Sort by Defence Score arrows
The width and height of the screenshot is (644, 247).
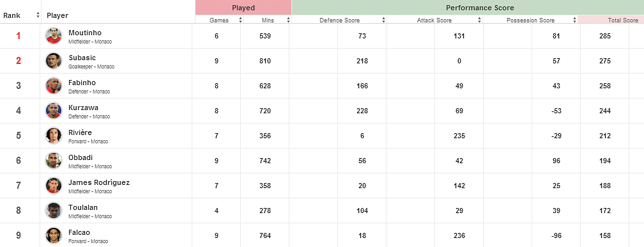383,20
